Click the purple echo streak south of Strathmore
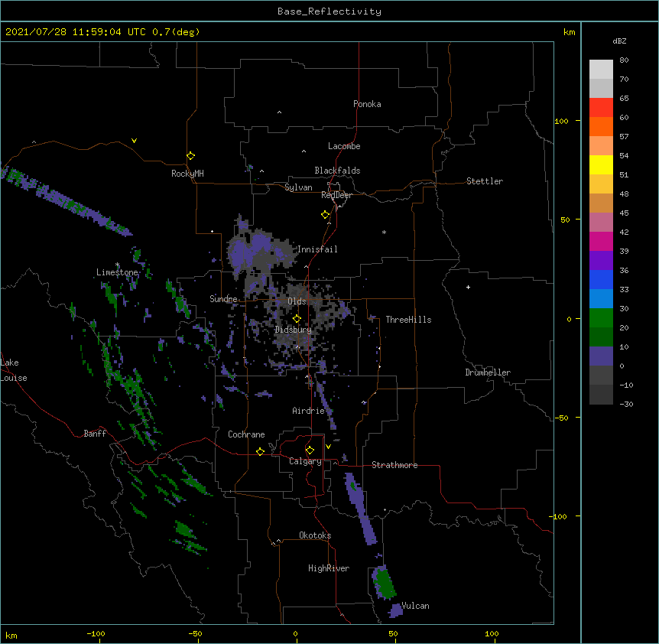Viewport: 659px width, 644px height. pos(360,508)
